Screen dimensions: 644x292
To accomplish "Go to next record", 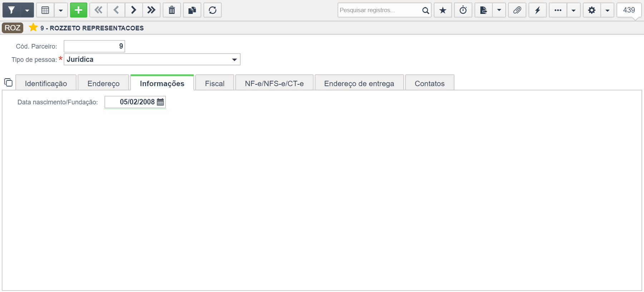I will [133, 10].
